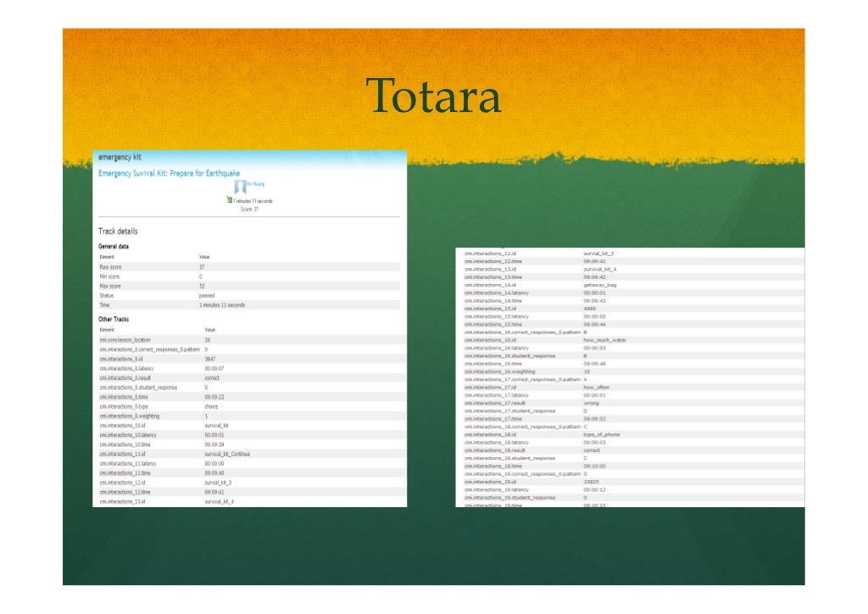868x614 pixels.
Task: Click the 'cmi.interactions_10.id' label
Action: tap(122, 426)
